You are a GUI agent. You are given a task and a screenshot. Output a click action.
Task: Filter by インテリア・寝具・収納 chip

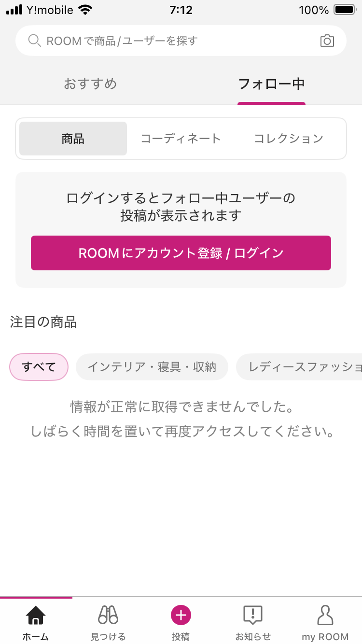coord(152,367)
